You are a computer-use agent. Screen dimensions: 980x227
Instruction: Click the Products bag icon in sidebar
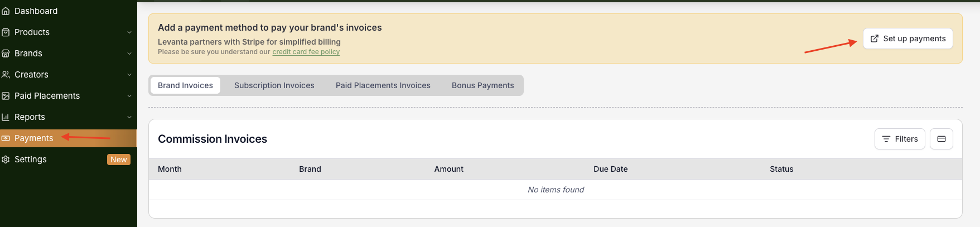(6, 32)
